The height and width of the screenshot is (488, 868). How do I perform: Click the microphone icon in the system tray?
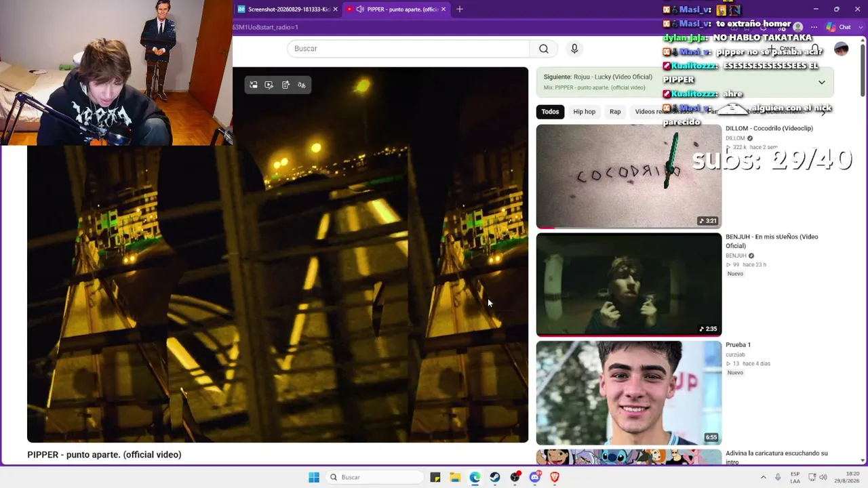(x=778, y=477)
